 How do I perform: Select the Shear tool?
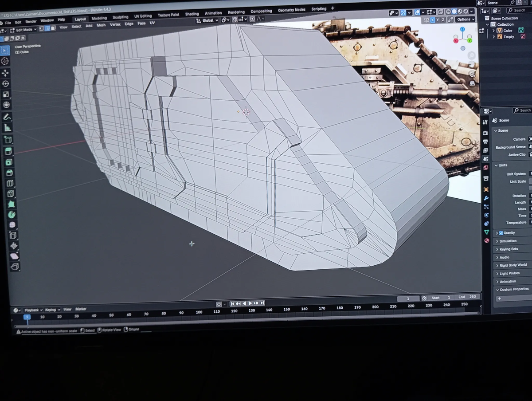(x=14, y=256)
